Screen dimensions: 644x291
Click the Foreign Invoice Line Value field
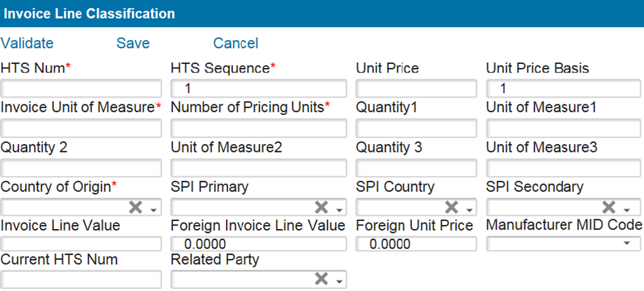[258, 244]
